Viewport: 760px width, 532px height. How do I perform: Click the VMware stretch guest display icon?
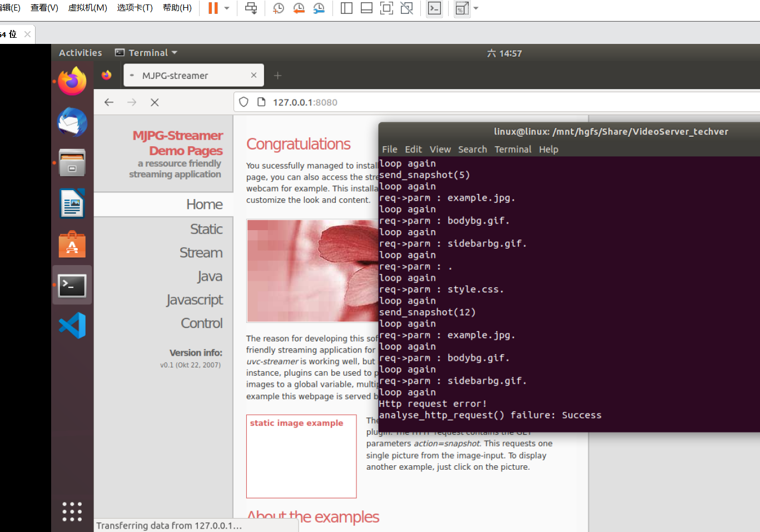coord(461,8)
